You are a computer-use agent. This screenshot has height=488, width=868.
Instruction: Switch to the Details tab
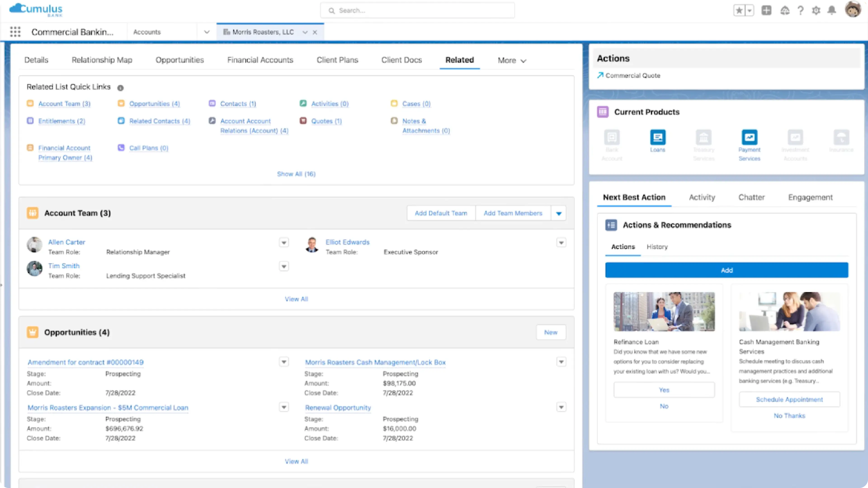point(36,60)
